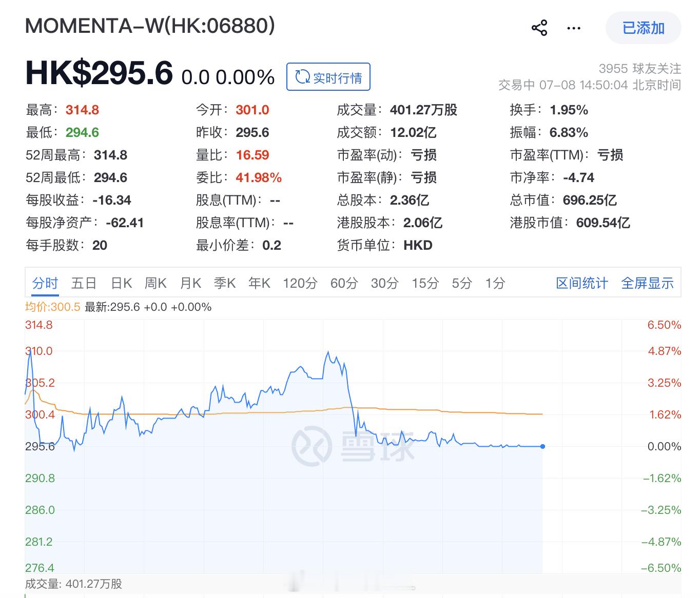
Task: Click the -6.50% axis label
Action: point(661,568)
